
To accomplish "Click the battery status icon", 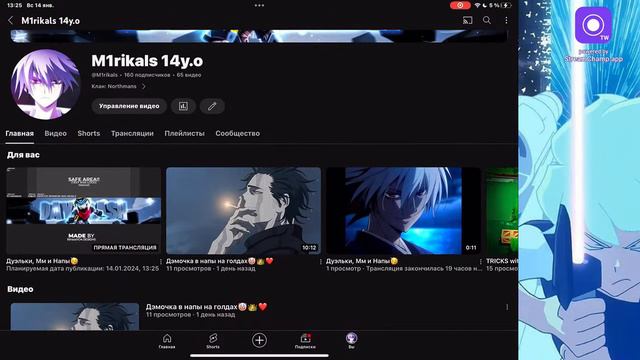I will [x=507, y=5].
